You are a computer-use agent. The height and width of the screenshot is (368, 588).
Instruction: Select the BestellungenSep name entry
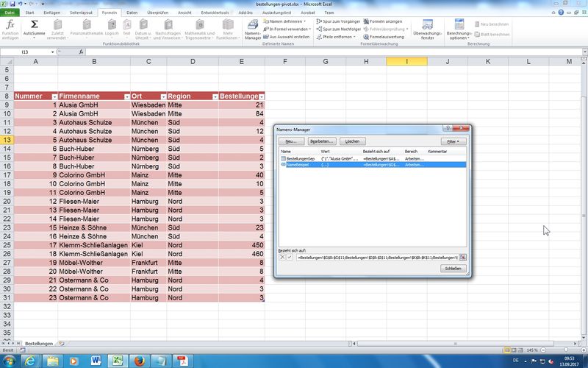tap(299, 158)
